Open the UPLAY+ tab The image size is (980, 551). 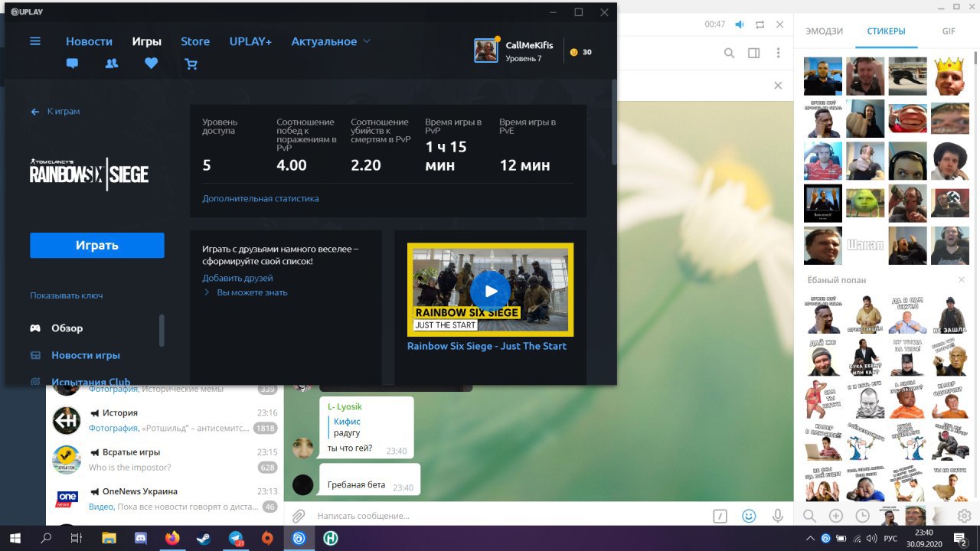click(x=250, y=41)
